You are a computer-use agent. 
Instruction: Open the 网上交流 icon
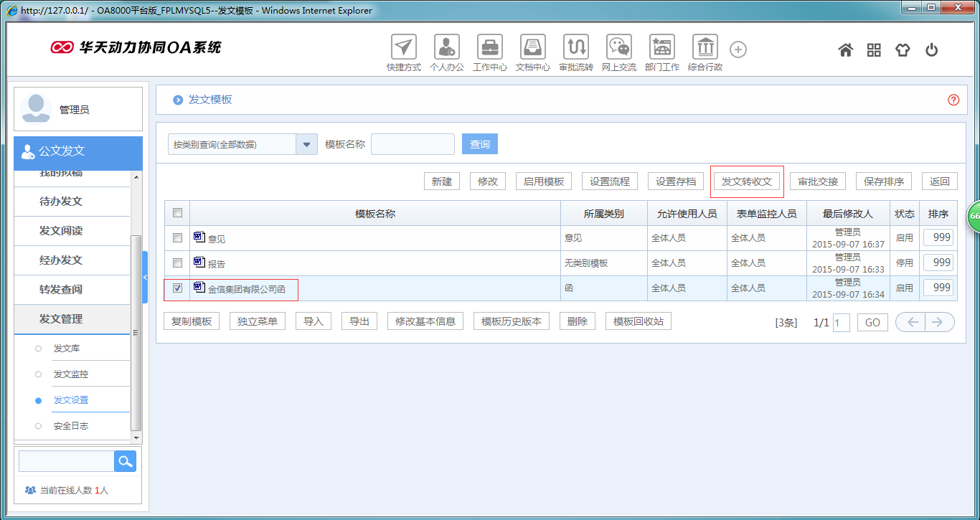pos(618,49)
